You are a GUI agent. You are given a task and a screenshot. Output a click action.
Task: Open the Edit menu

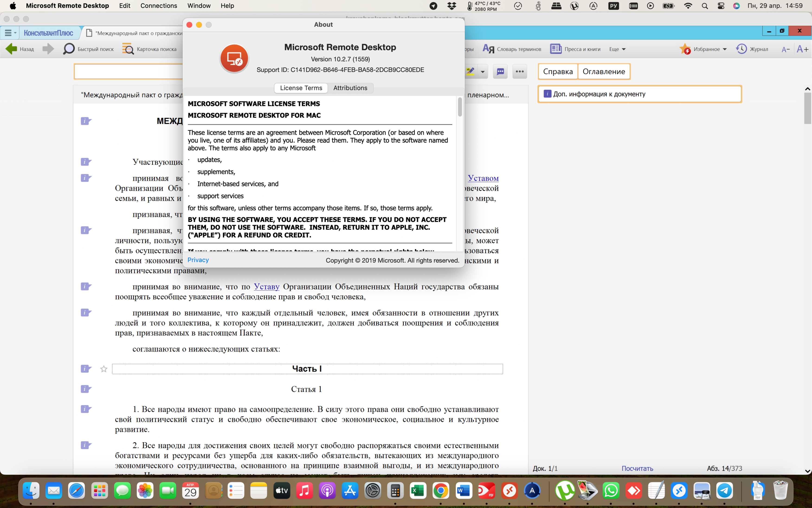(125, 6)
